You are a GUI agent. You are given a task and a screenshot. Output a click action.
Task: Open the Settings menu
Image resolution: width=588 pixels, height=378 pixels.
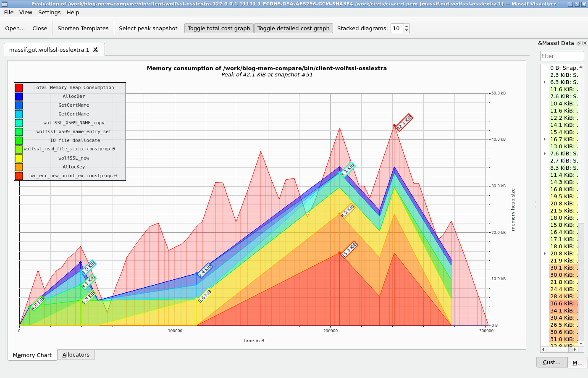click(49, 13)
